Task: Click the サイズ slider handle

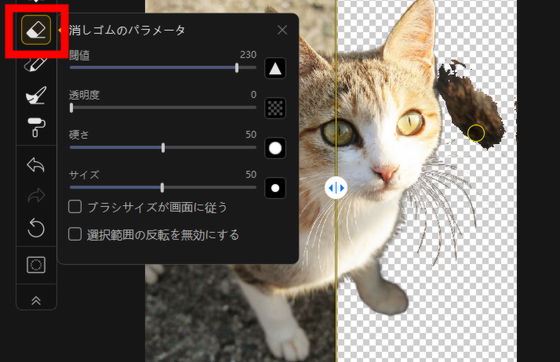Action: [162, 187]
